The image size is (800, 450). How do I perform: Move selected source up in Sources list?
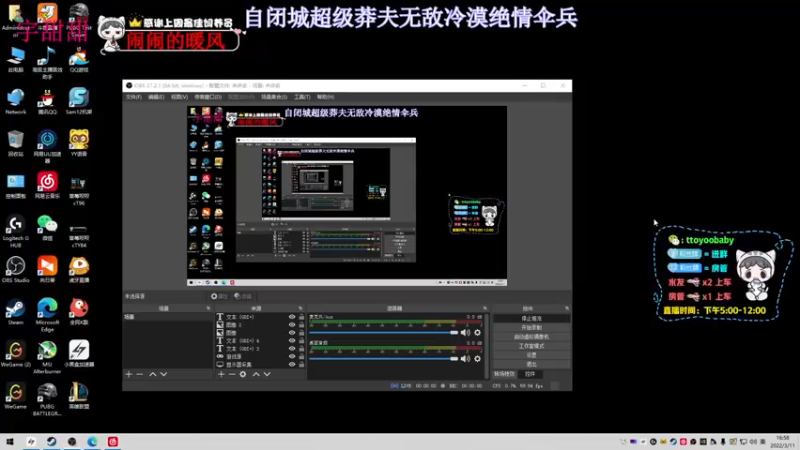(x=256, y=374)
